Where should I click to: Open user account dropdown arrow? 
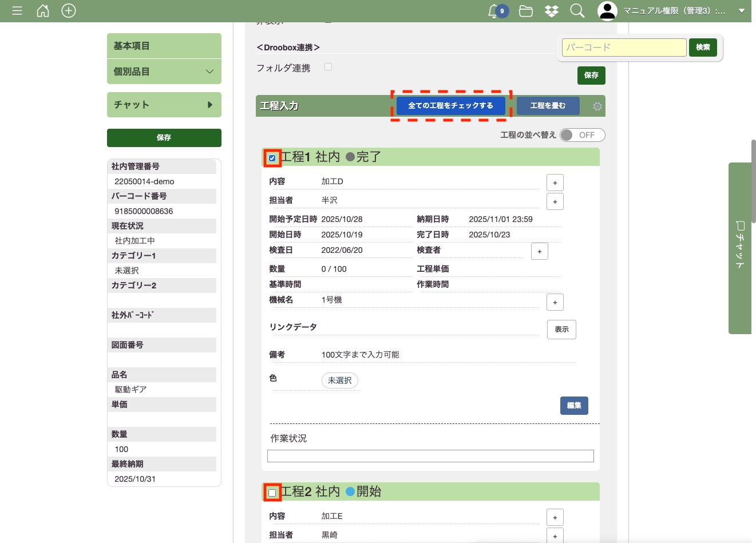tap(742, 11)
